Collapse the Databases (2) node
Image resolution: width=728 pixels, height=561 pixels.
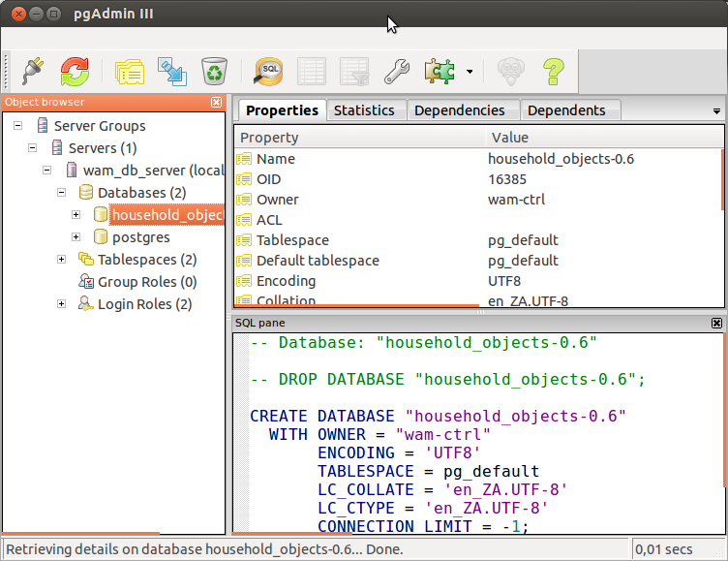62,193
